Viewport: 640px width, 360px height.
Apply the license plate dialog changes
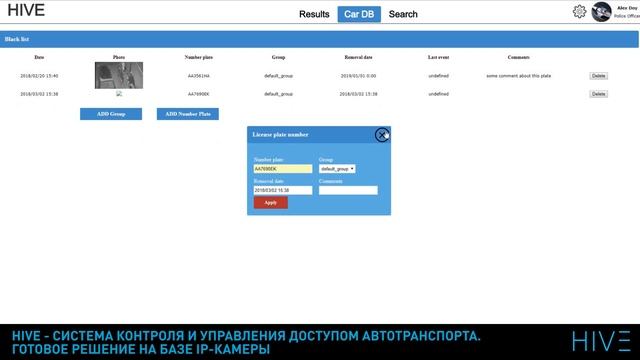click(x=271, y=202)
